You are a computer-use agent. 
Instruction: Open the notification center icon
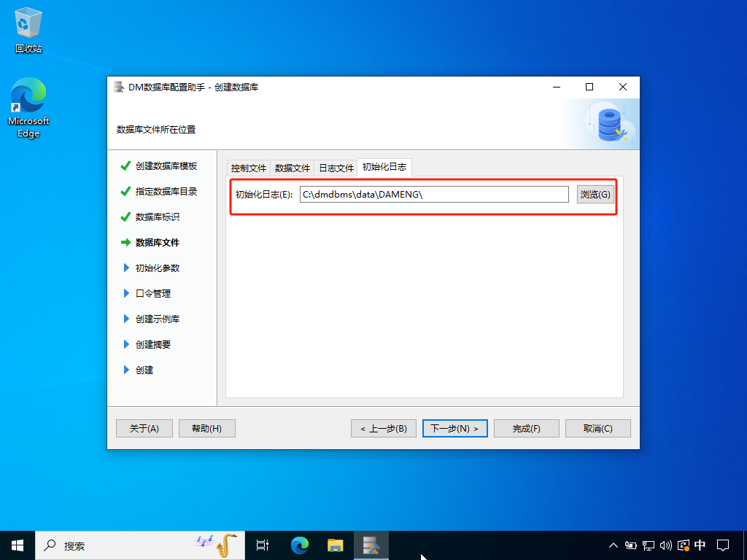723,545
